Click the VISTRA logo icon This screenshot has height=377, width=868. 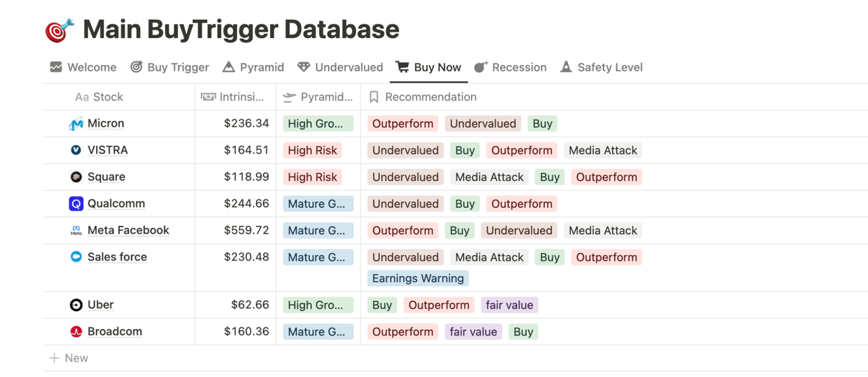point(76,150)
